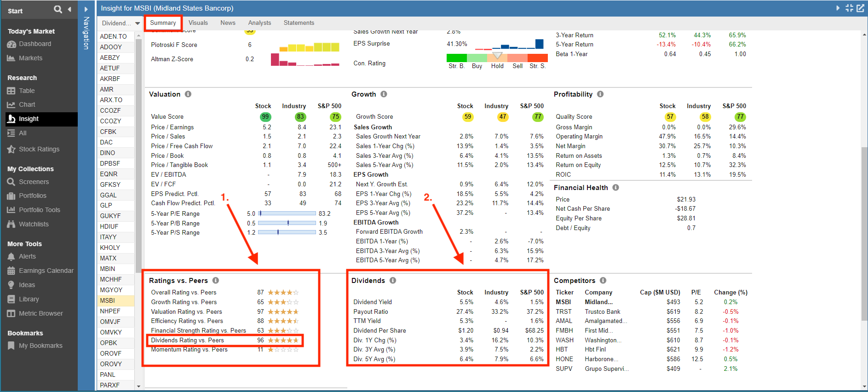Select the Insight sidebar item
This screenshot has width=868, height=392.
click(x=41, y=119)
